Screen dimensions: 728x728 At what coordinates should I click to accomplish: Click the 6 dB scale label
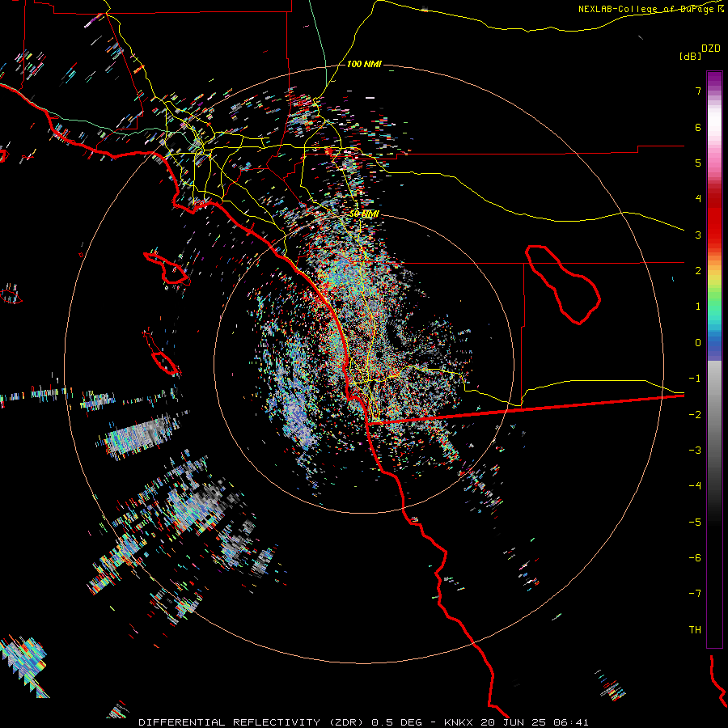[698, 127]
